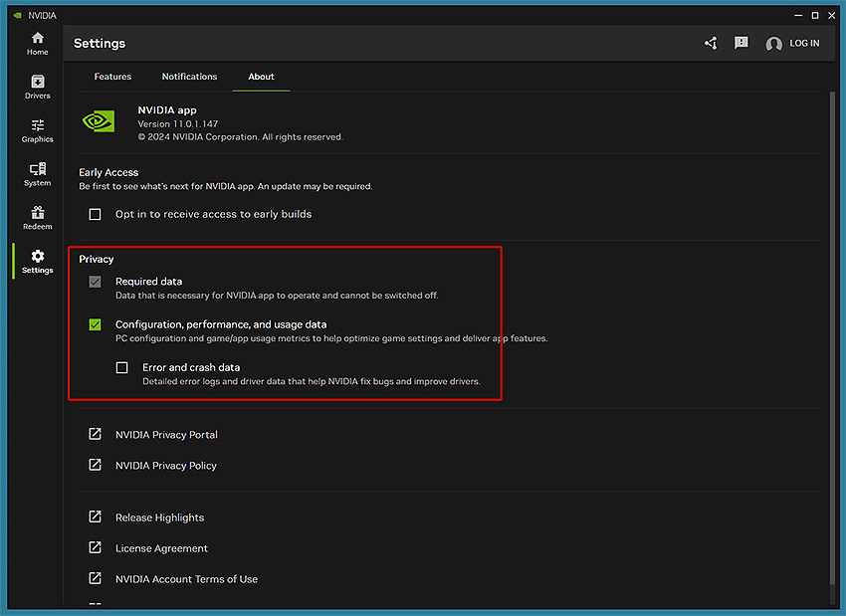Click the share icon in header
This screenshot has width=846, height=616.
click(711, 43)
